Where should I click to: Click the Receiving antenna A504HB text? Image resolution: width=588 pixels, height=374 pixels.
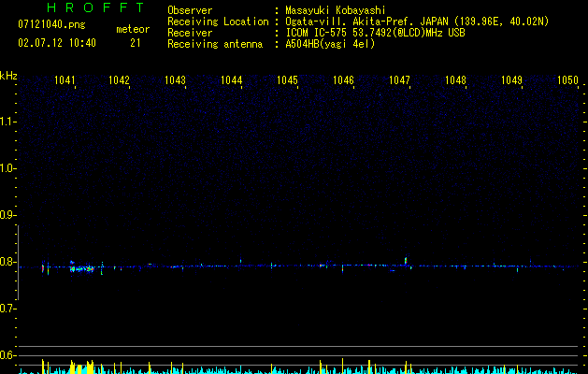(330, 44)
